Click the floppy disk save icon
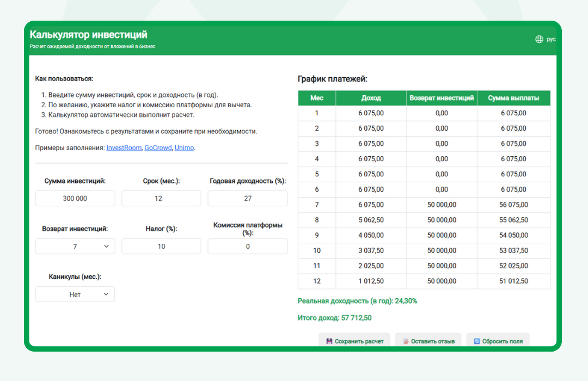Image resolution: width=588 pixels, height=381 pixels. click(x=329, y=341)
